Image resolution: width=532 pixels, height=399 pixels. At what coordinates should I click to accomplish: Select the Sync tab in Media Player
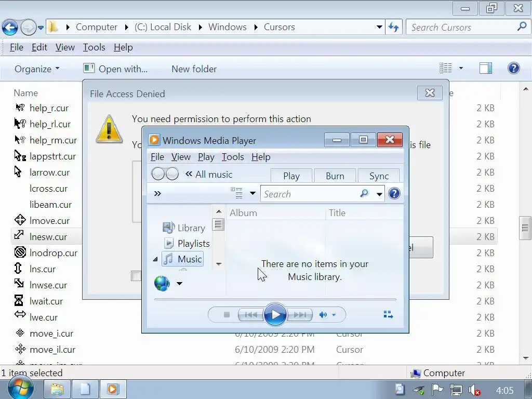coord(379,176)
